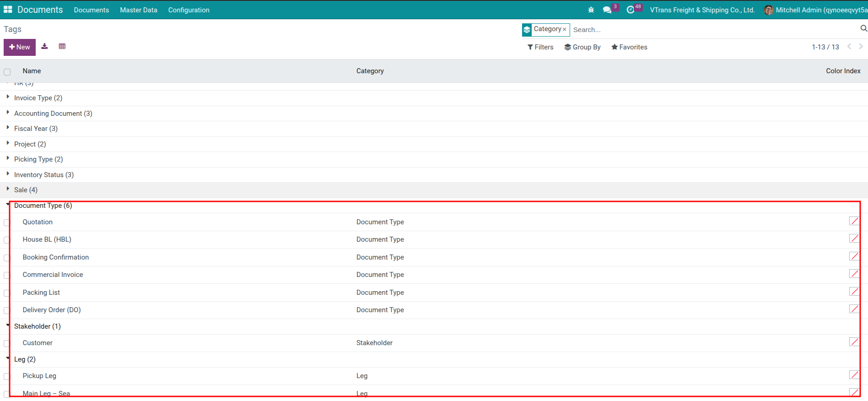The height and width of the screenshot is (401, 868).
Task: Open the Configuration menu
Action: (189, 10)
